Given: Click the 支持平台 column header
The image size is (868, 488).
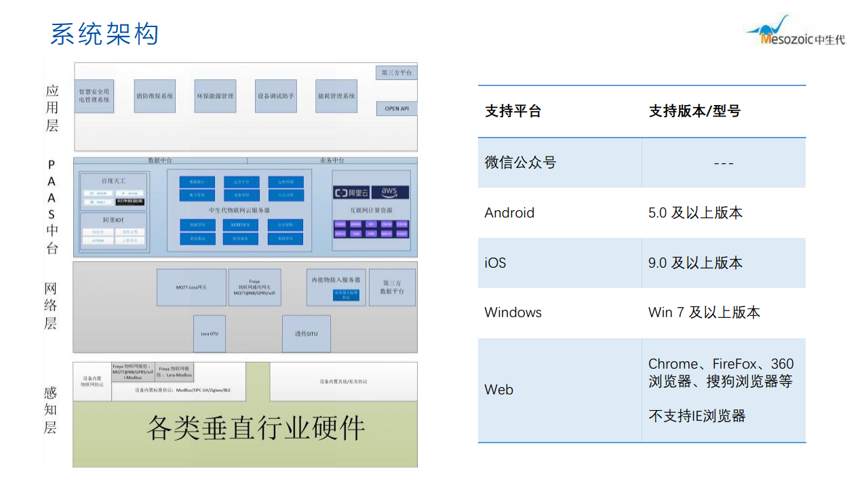Looking at the screenshot, I should point(513,111).
